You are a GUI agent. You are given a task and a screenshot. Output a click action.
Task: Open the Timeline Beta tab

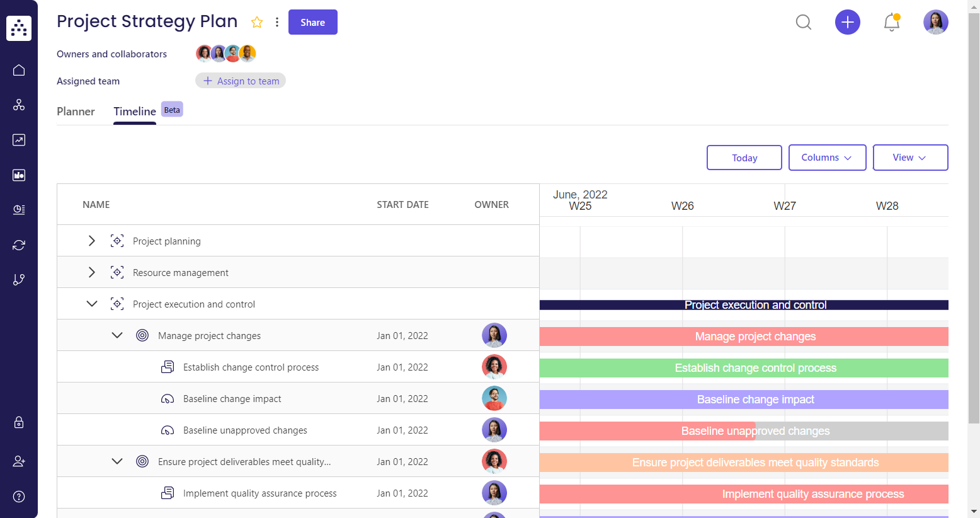coord(134,112)
